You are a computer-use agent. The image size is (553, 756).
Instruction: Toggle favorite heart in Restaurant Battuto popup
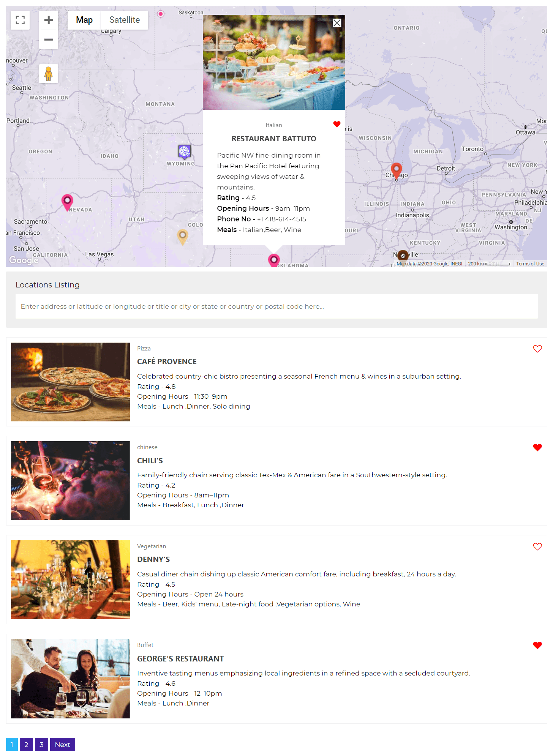click(337, 124)
